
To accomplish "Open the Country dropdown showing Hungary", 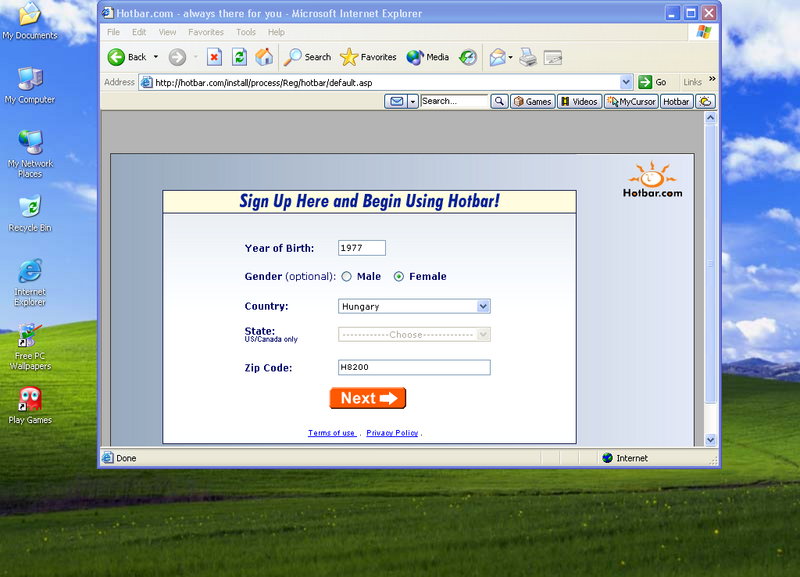I will [x=414, y=306].
